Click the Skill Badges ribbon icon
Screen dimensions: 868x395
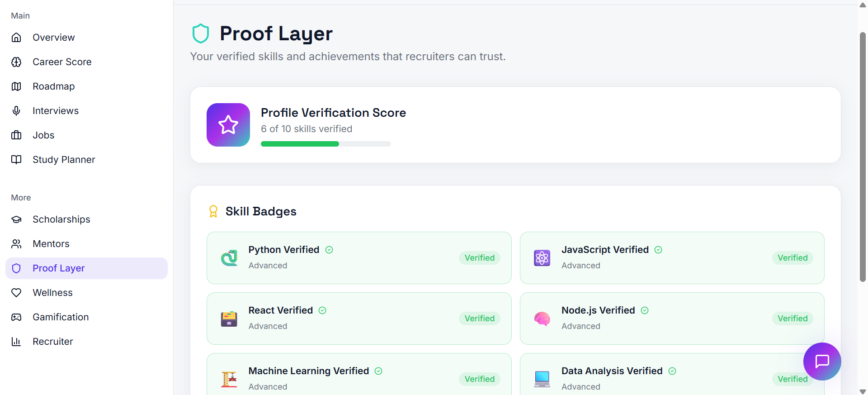click(213, 211)
